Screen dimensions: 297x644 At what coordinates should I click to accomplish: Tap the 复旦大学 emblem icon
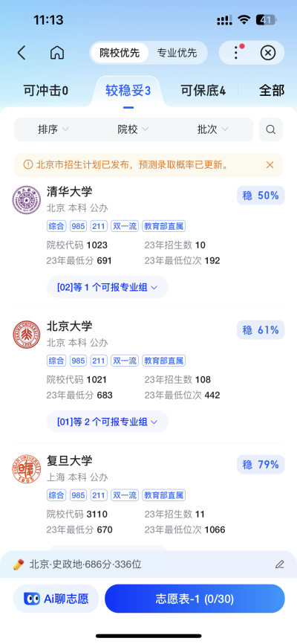(x=26, y=469)
